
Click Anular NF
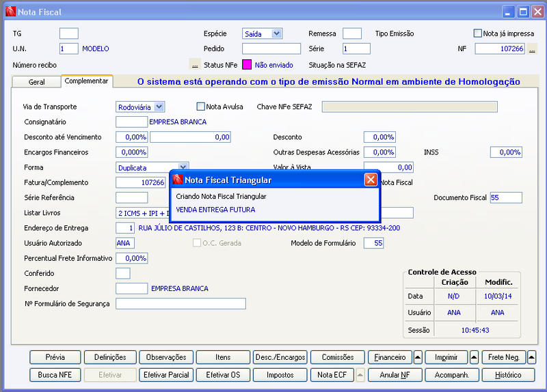click(x=395, y=375)
